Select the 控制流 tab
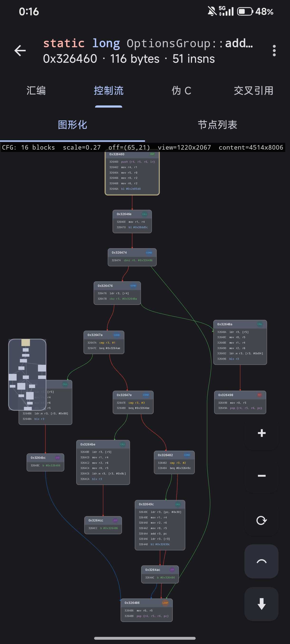Image resolution: width=290 pixels, height=644 pixels. point(109,90)
